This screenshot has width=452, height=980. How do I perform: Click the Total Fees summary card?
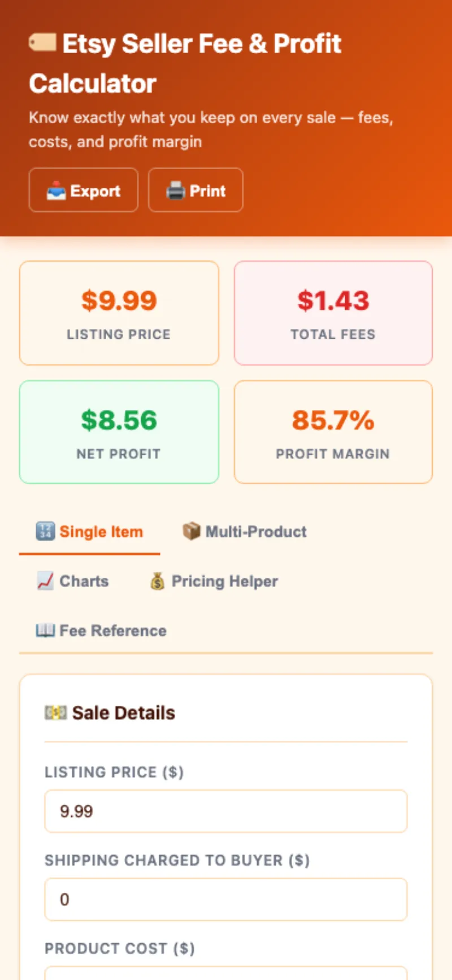(x=333, y=313)
